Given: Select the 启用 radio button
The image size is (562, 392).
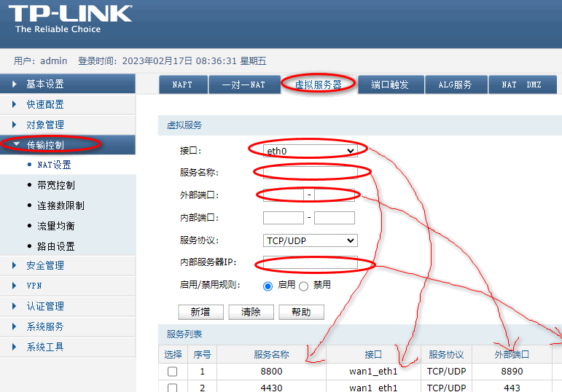Looking at the screenshot, I should click(x=268, y=286).
